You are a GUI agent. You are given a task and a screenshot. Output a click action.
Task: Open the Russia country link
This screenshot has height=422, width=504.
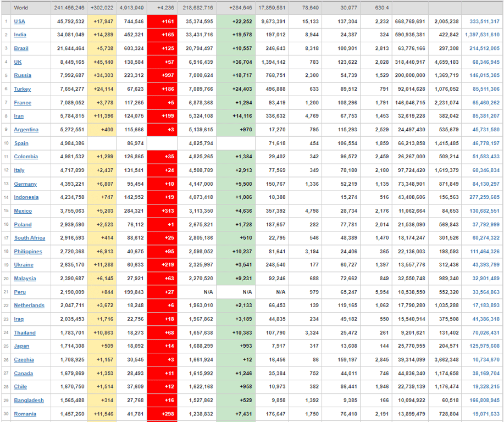[23, 75]
